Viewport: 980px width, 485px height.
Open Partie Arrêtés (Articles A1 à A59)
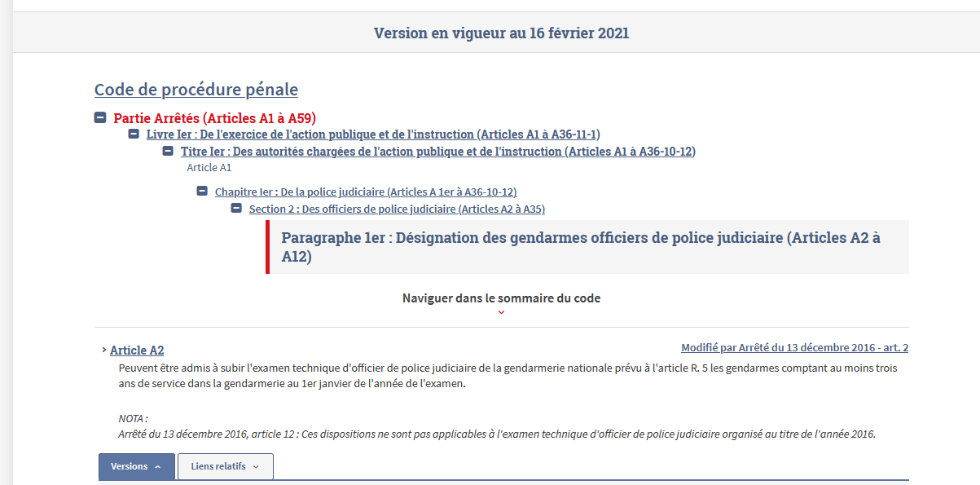tap(214, 118)
